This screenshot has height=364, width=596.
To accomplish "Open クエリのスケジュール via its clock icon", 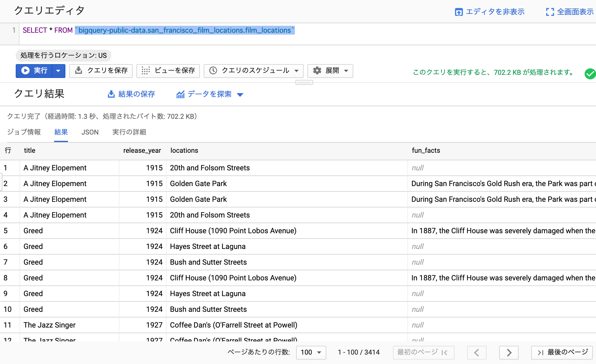I will point(213,71).
